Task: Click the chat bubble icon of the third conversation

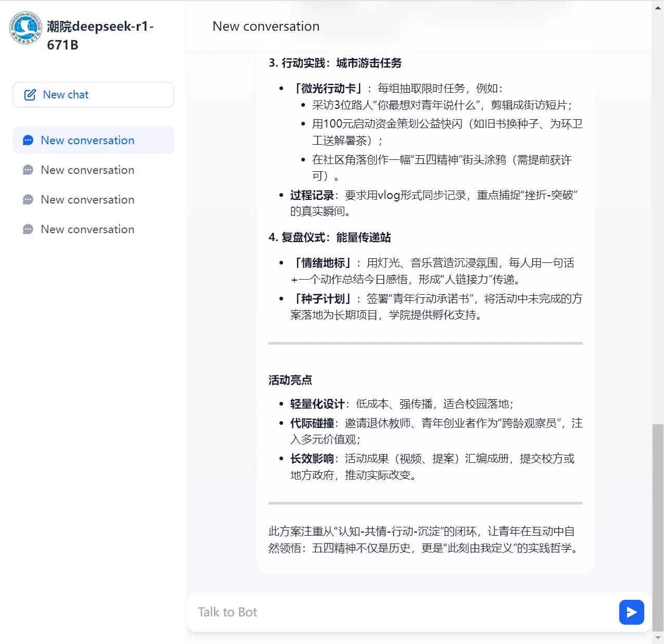Action: pos(28,200)
